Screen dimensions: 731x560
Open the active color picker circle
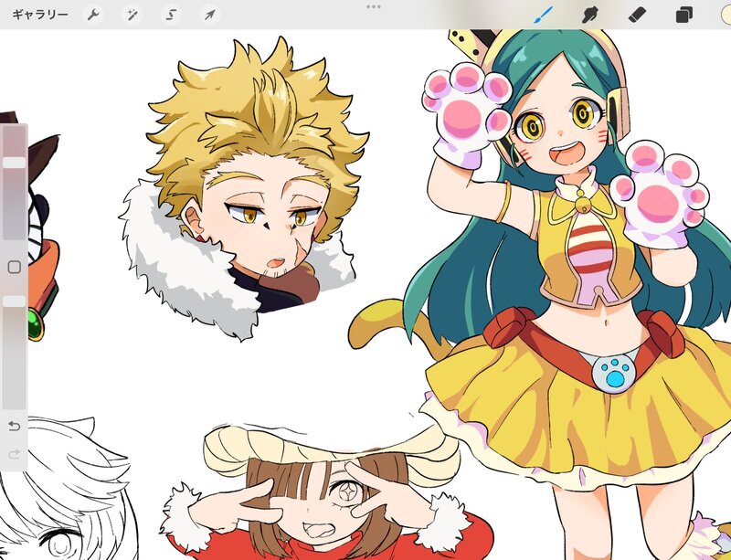(726, 15)
